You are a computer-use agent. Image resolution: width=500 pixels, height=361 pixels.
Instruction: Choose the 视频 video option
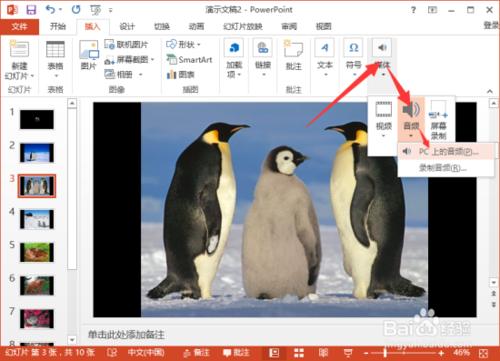383,119
